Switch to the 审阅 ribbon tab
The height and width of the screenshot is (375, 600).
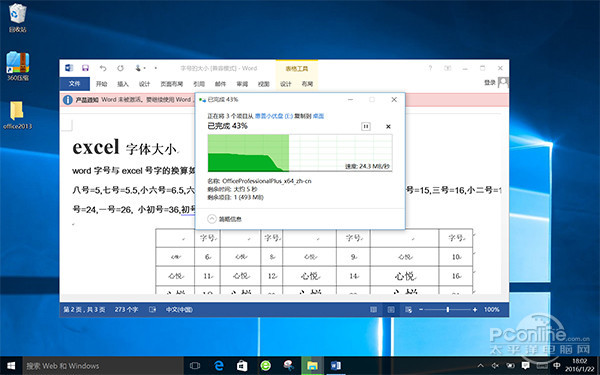[242, 84]
